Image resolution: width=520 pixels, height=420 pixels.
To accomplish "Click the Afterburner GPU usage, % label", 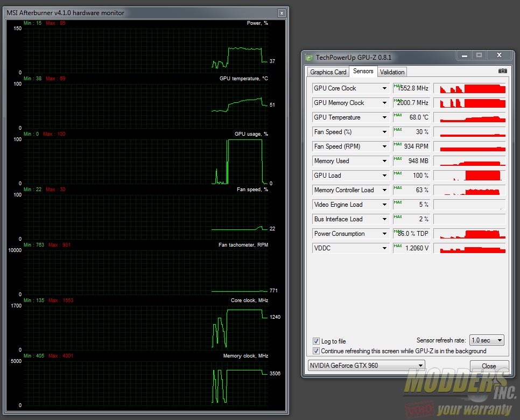I will [251, 134].
